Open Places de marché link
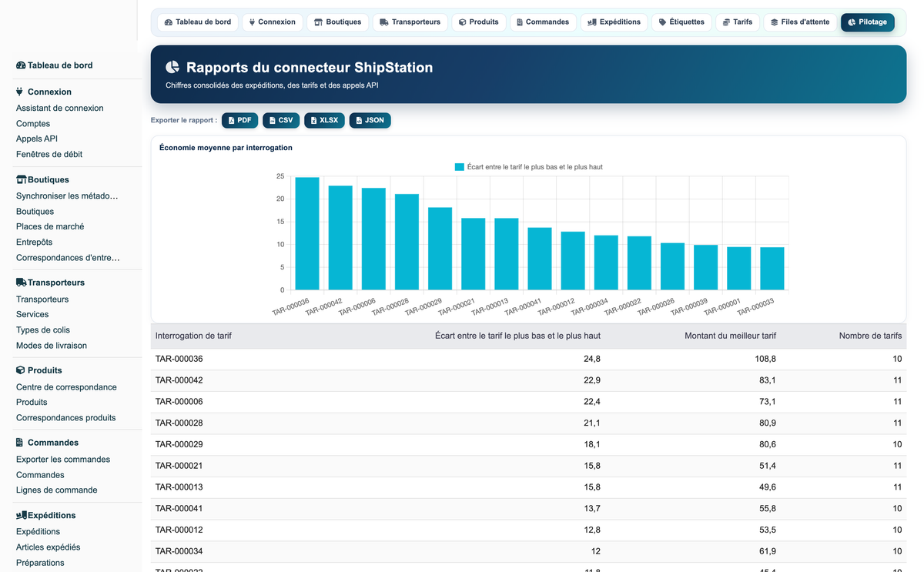Image resolution: width=924 pixels, height=572 pixels. point(50,227)
